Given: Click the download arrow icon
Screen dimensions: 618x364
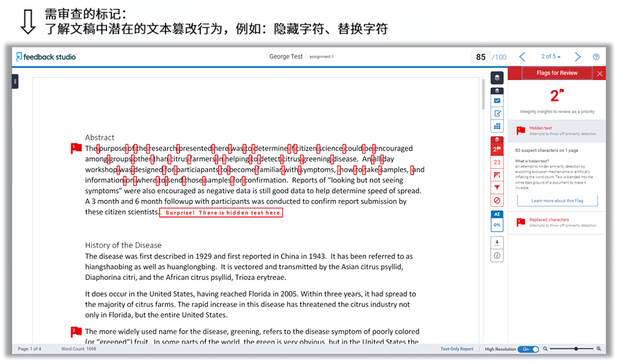Looking at the screenshot, I should pyautogui.click(x=497, y=243).
